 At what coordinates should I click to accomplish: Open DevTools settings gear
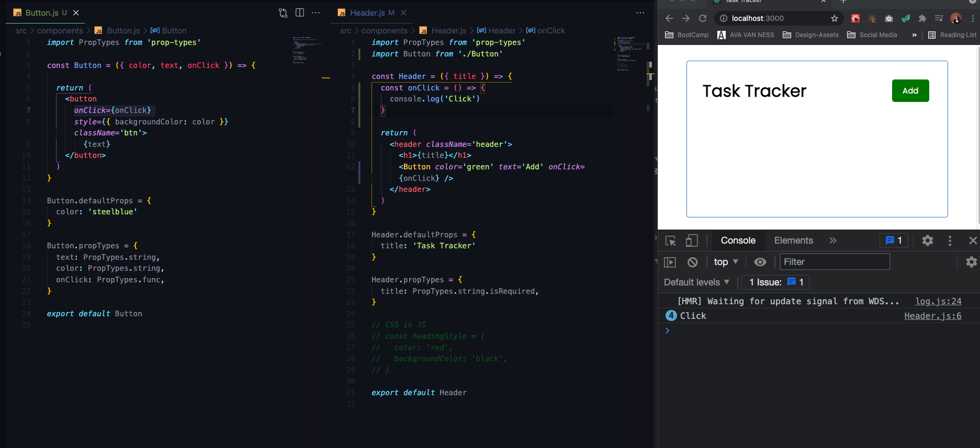[x=928, y=240]
